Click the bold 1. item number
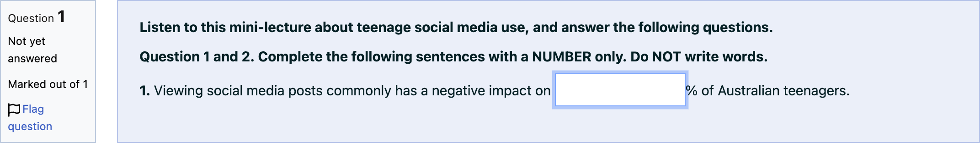 [144, 91]
